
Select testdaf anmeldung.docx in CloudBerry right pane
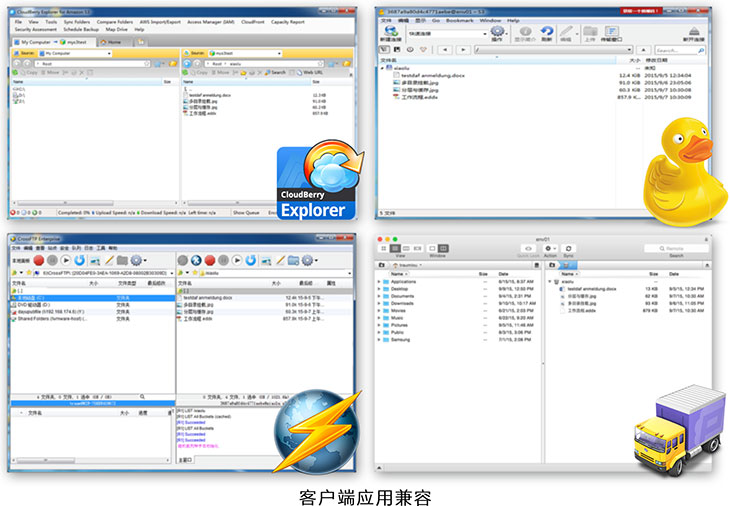tap(210, 95)
